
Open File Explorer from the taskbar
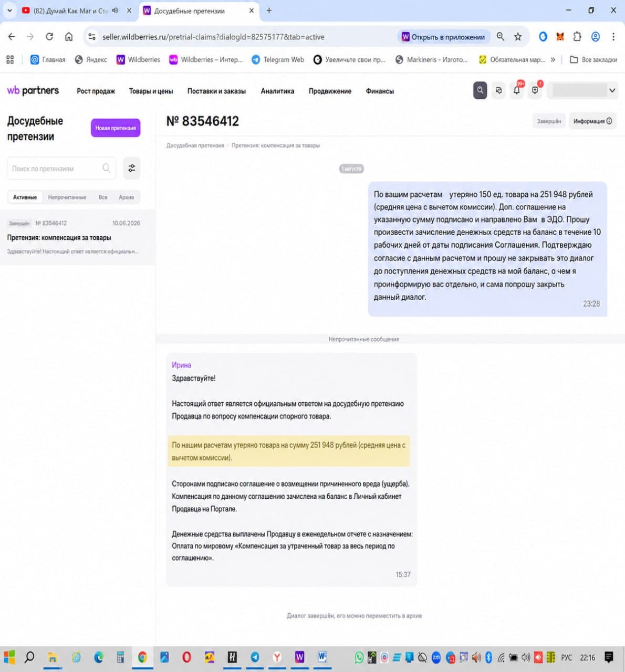coord(52,657)
